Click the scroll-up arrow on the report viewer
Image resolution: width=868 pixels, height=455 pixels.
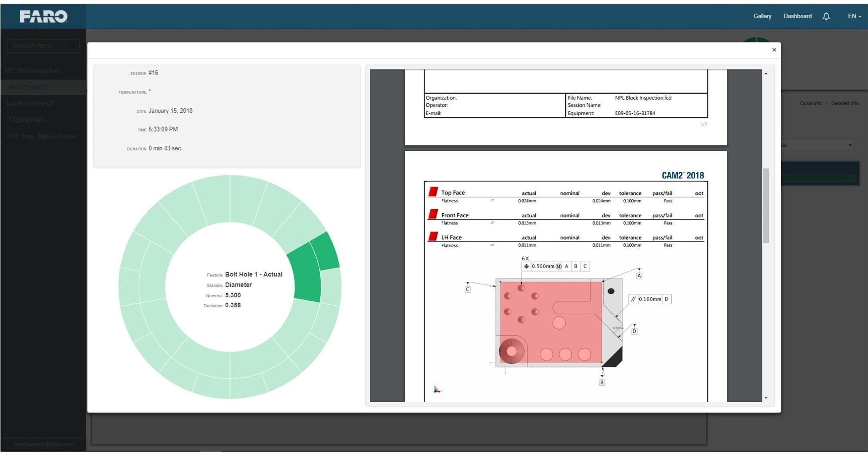coord(766,73)
